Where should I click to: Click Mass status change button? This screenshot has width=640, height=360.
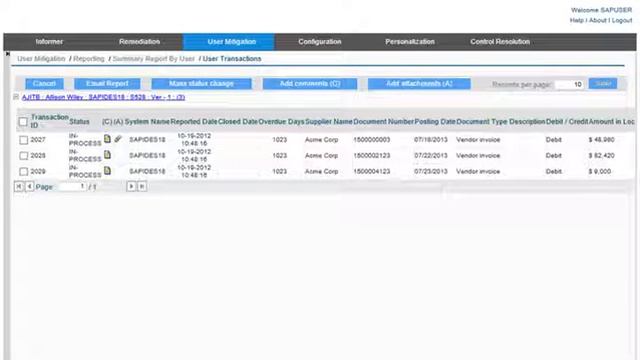pyautogui.click(x=201, y=84)
